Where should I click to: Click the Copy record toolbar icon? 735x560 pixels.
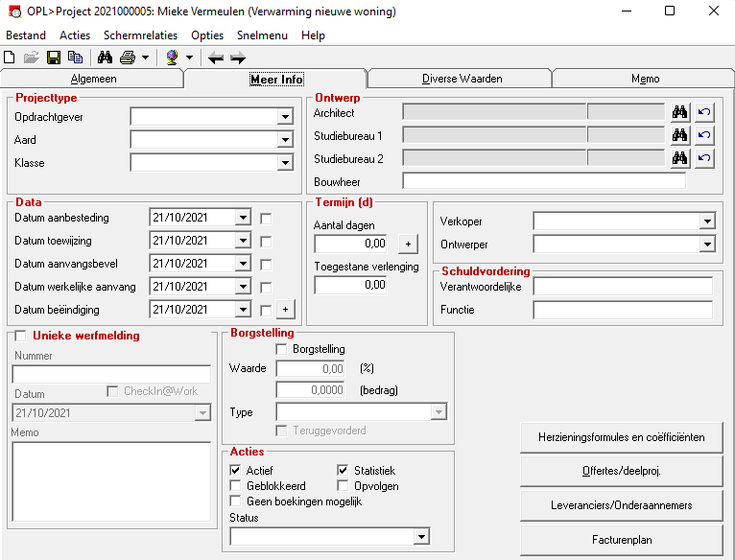(x=75, y=58)
